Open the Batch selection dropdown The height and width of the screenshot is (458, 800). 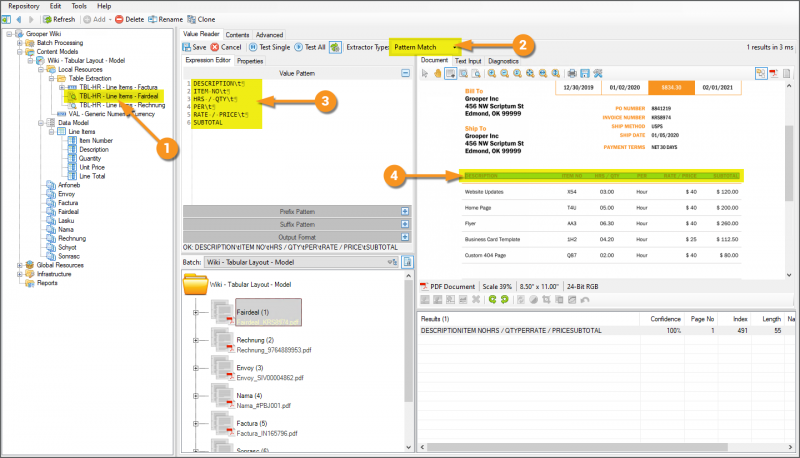click(x=302, y=262)
